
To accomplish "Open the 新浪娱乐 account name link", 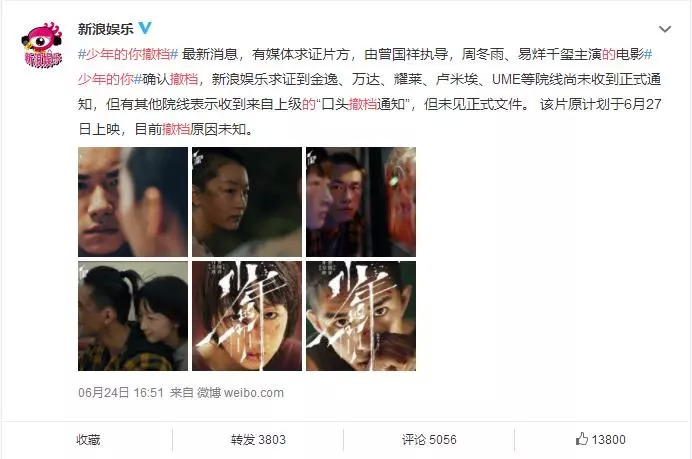I will click(x=105, y=29).
